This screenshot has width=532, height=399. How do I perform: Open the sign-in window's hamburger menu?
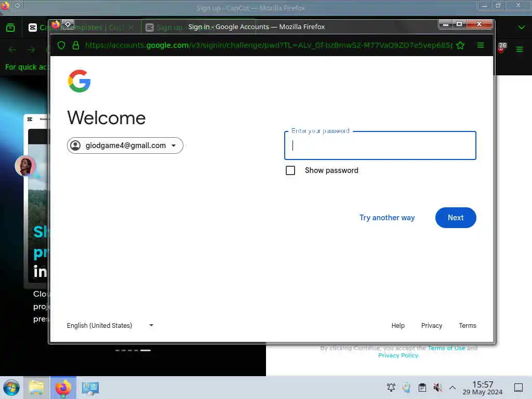pos(481,45)
